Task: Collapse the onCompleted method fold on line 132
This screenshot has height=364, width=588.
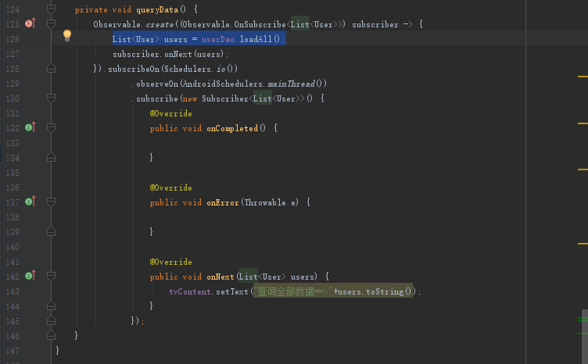Action: [x=52, y=127]
